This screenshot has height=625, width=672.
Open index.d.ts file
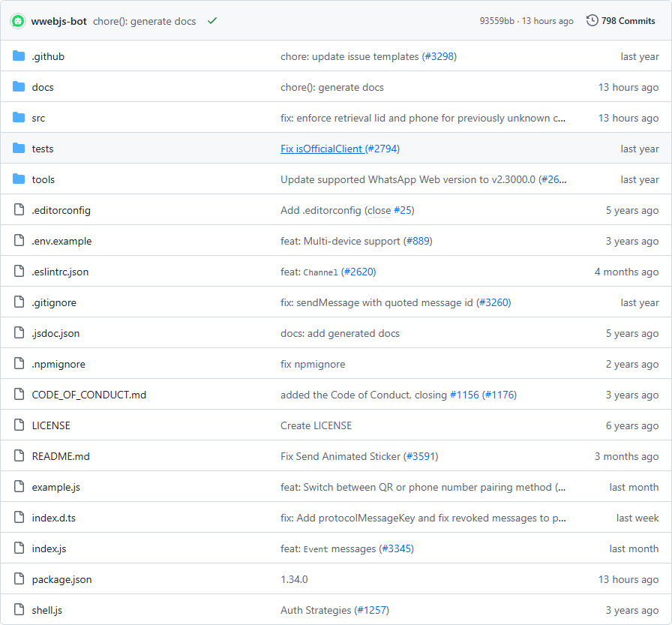pyautogui.click(x=53, y=518)
